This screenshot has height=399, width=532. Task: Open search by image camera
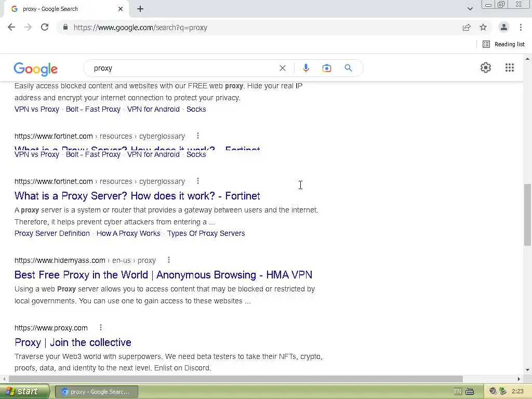pos(326,68)
